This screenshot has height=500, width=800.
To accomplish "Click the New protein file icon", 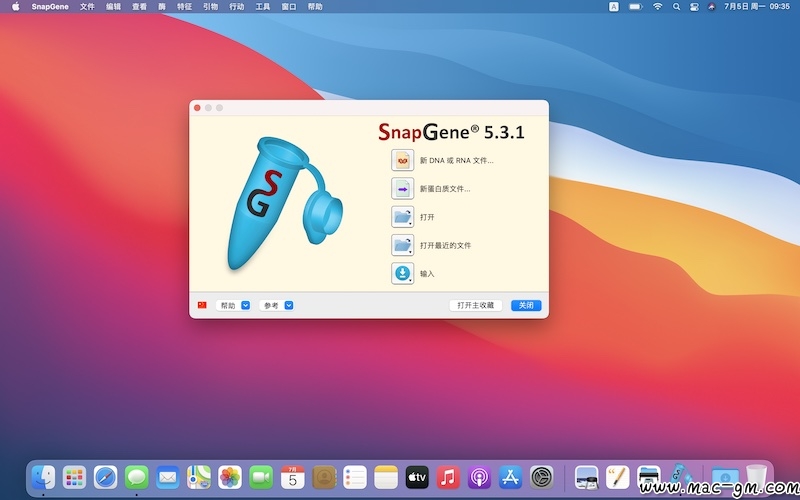I will tap(403, 188).
